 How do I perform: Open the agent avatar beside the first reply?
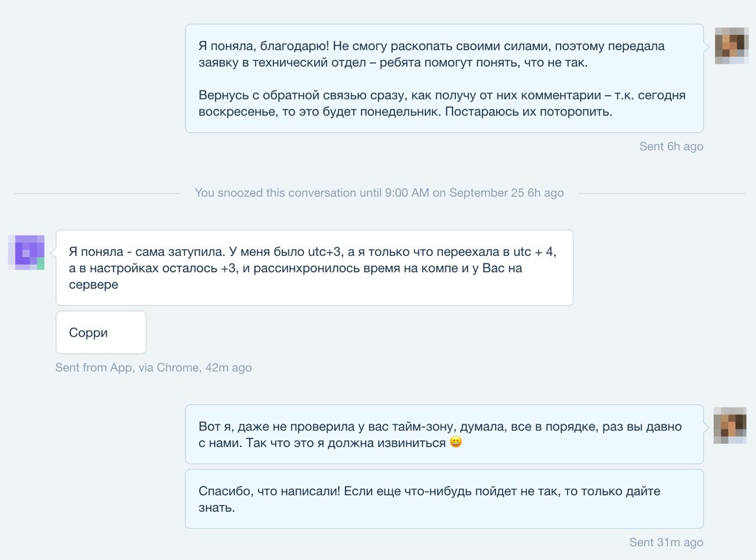pos(731,45)
